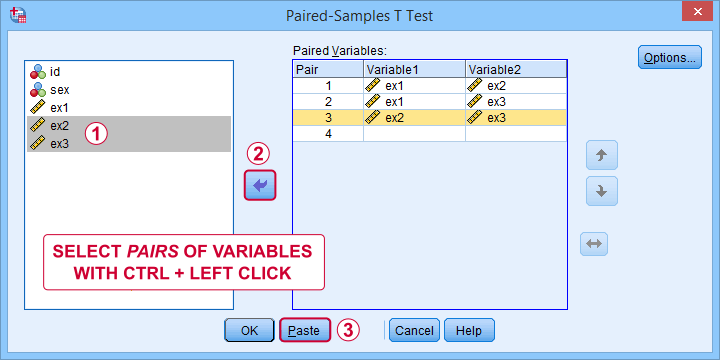Image resolution: width=720 pixels, height=360 pixels.
Task: Select the ex1 scale variable in source list
Action: [x=129, y=107]
